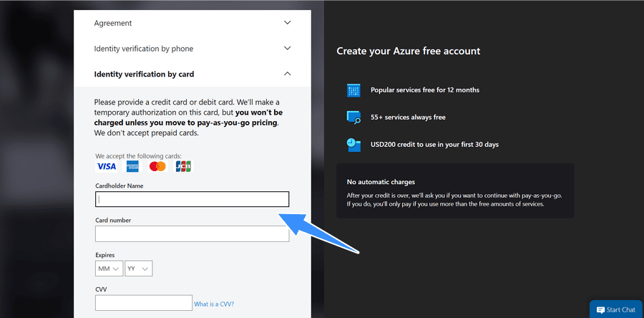Click the 'Card number' label
Viewport: 644px width, 318px height.
113,220
